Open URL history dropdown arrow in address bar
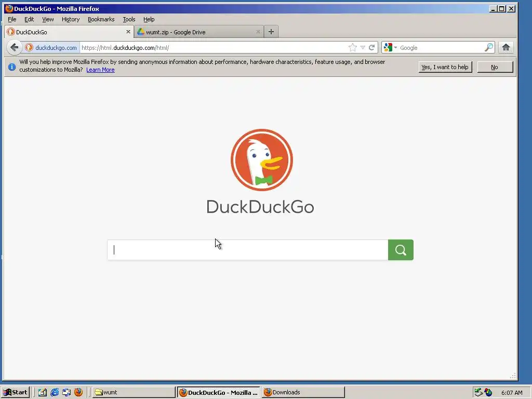Image resolution: width=532 pixels, height=399 pixels. pos(363,47)
